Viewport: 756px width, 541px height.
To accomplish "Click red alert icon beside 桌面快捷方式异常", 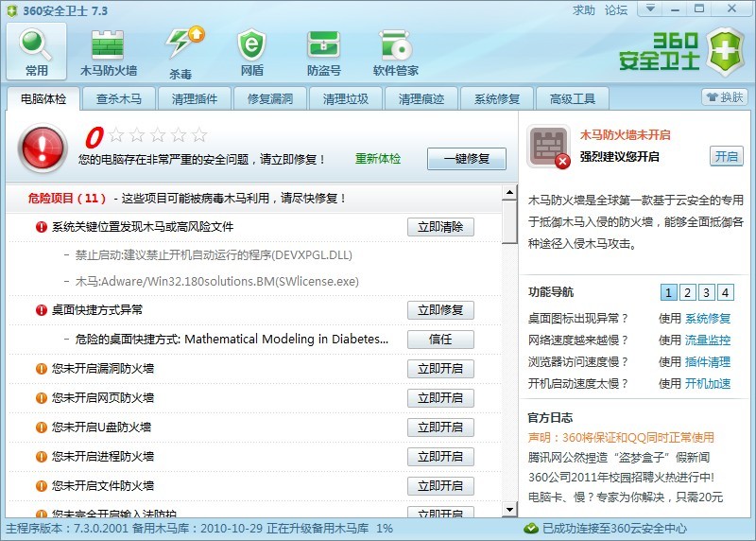I will tap(42, 310).
